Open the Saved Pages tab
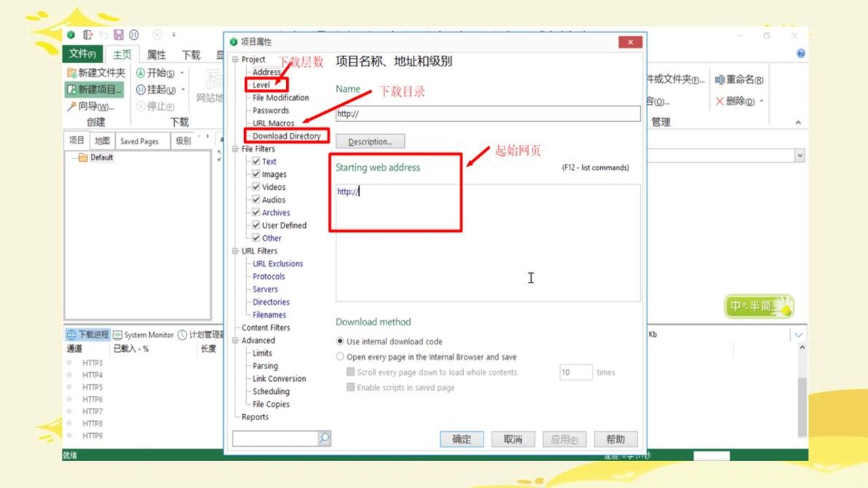This screenshot has height=488, width=868. 139,141
